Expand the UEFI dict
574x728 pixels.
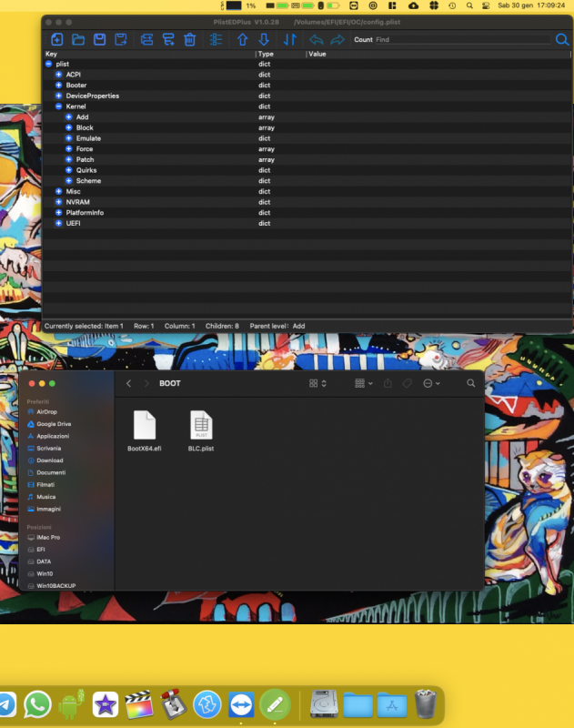(x=58, y=223)
